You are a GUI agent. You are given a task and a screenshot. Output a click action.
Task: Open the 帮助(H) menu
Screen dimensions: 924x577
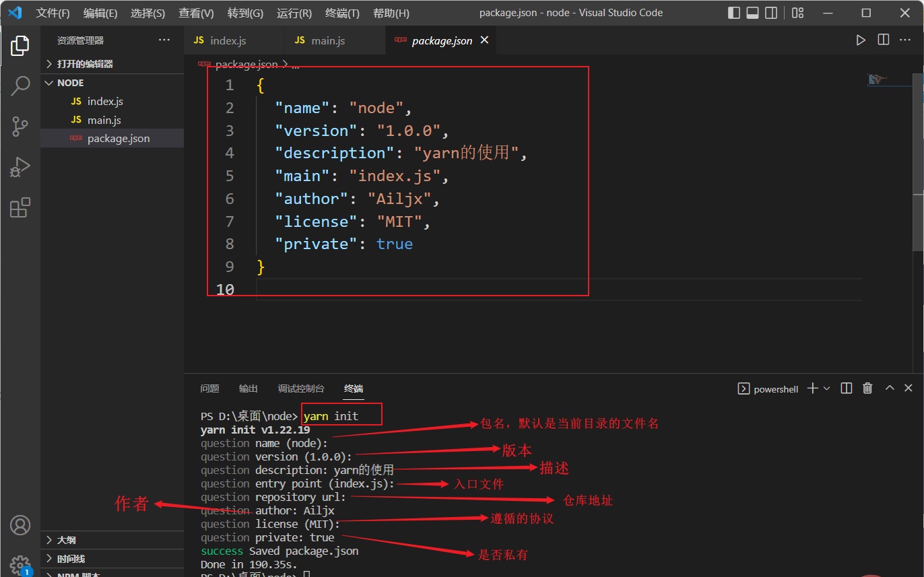391,13
